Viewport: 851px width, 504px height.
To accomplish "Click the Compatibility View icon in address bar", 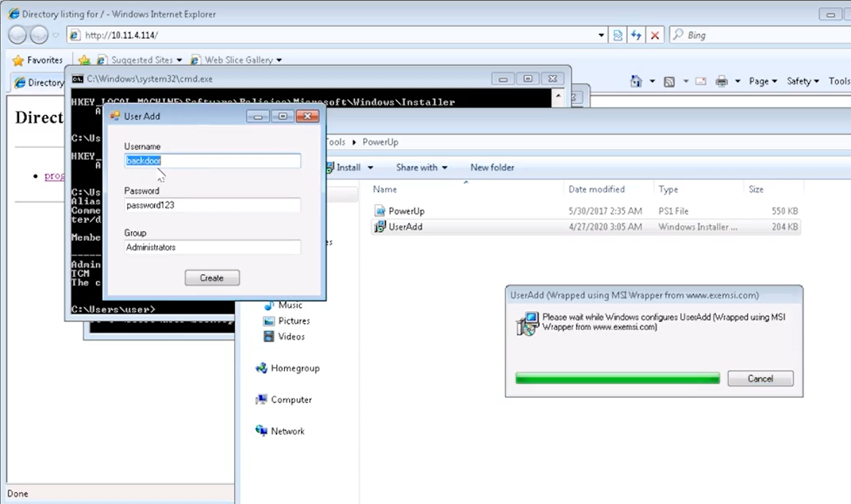I will click(x=618, y=36).
